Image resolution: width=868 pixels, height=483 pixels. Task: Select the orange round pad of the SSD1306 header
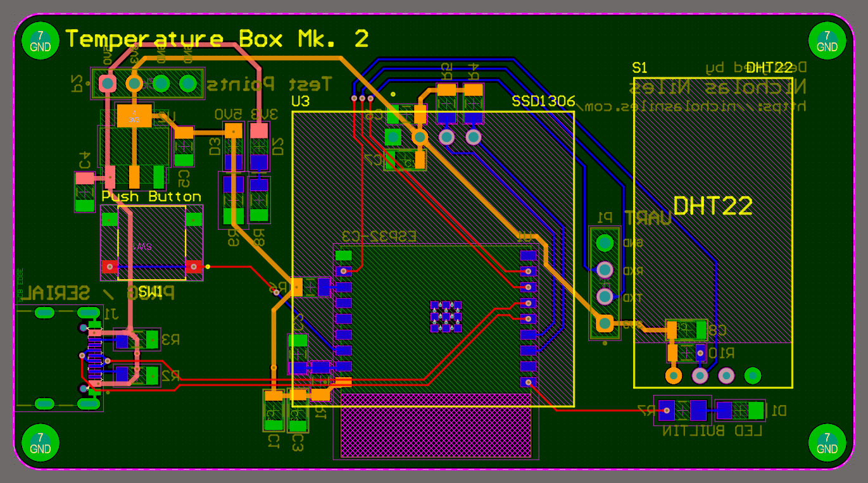pyautogui.click(x=419, y=137)
